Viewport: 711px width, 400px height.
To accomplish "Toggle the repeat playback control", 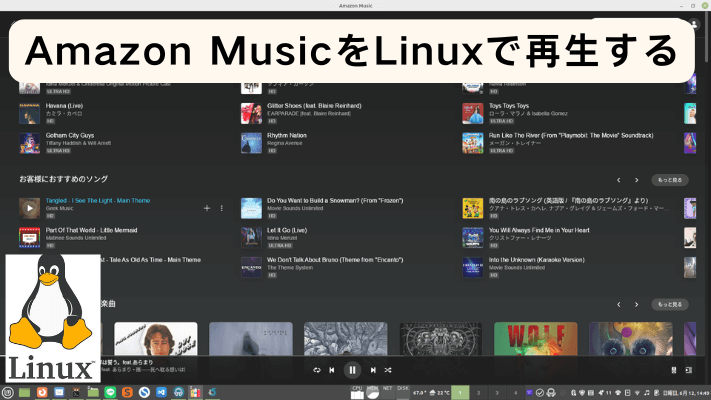I will (x=317, y=370).
